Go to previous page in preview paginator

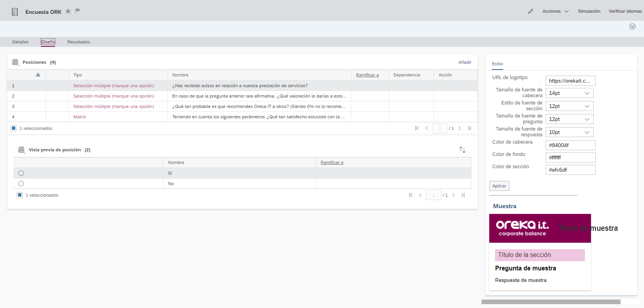(420, 195)
